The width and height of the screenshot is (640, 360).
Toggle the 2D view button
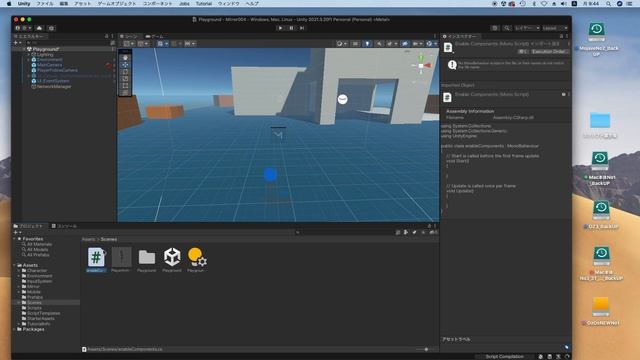pyautogui.click(x=356, y=43)
